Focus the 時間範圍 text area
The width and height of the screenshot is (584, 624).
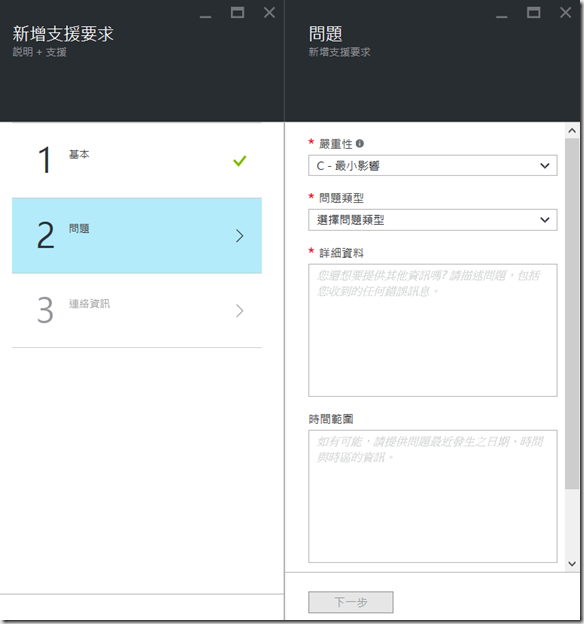coord(433,496)
